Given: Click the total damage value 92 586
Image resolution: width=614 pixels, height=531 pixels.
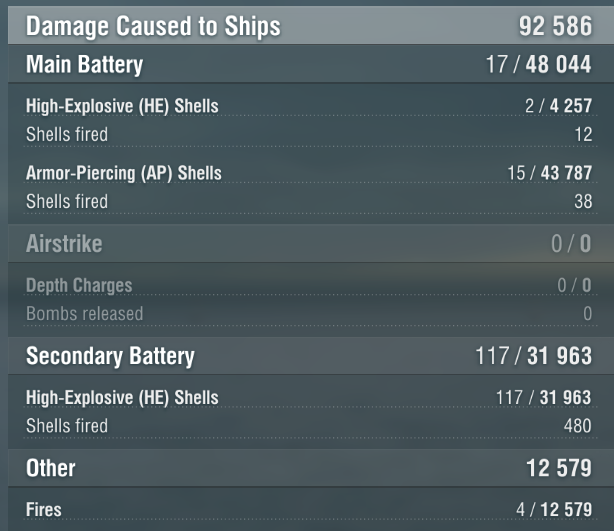Looking at the screenshot, I should click(x=555, y=26).
